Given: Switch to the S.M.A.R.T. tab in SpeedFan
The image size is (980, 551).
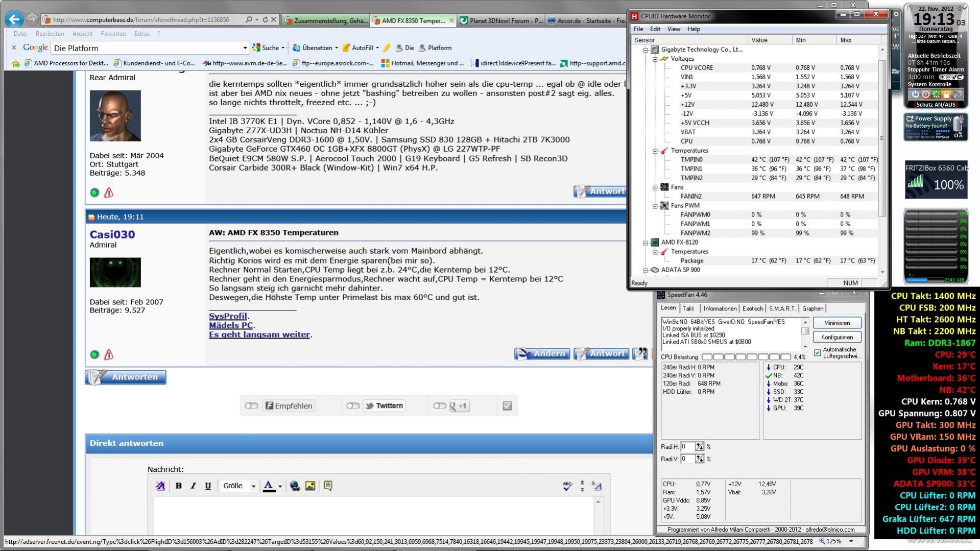Looking at the screenshot, I should tap(782, 308).
